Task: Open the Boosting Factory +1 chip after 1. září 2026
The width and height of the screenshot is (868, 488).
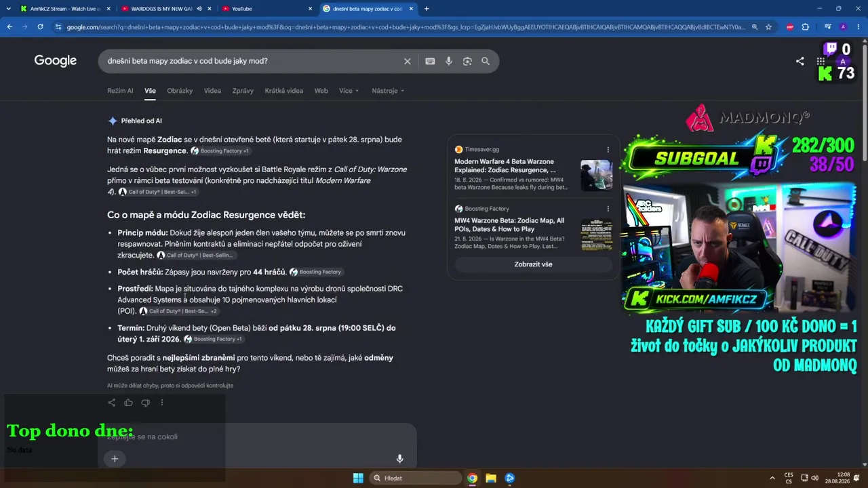Action: click(x=214, y=339)
